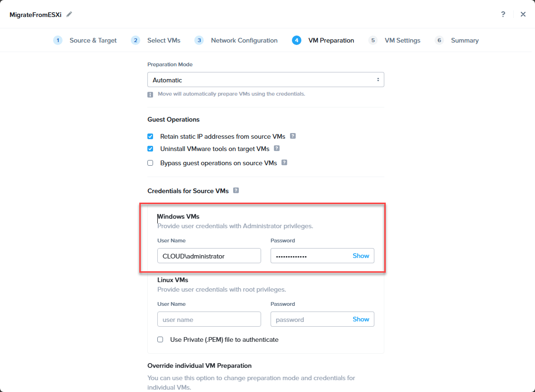Screen dimensions: 535x392
Task: Click help icon beside Uninstall VMware tools
Action: click(277, 148)
